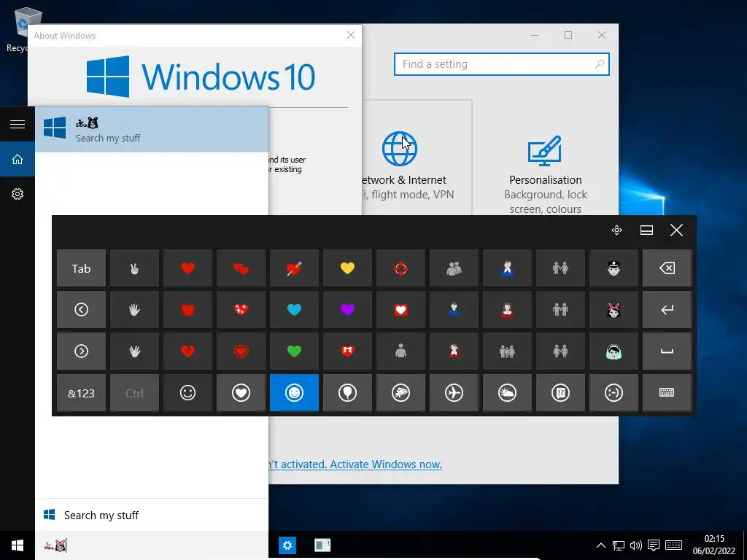Pick the yellow heart emoji
The width and height of the screenshot is (747, 560).
(347, 268)
